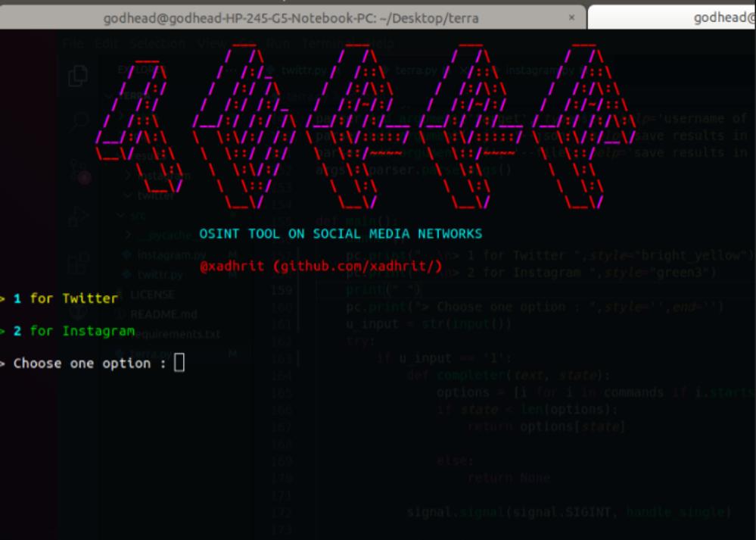
Task: Open instagram.py from the explorer tree
Action: 171,254
